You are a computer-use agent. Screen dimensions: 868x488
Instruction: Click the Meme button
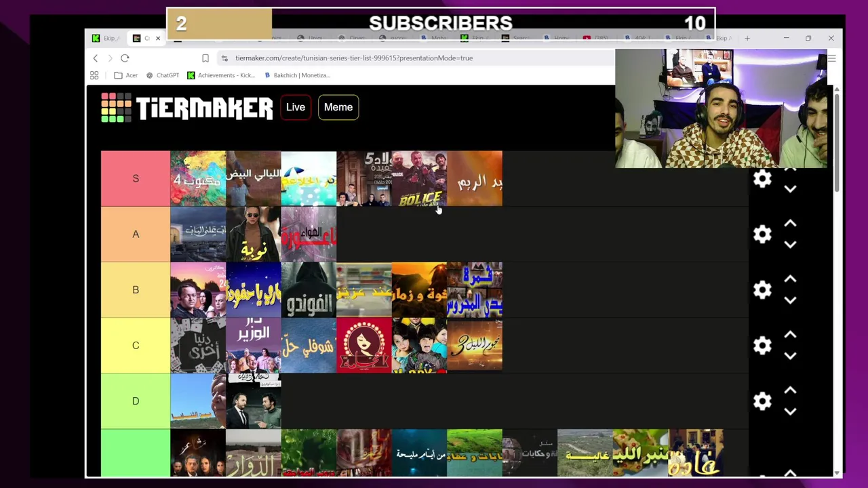[x=338, y=107]
